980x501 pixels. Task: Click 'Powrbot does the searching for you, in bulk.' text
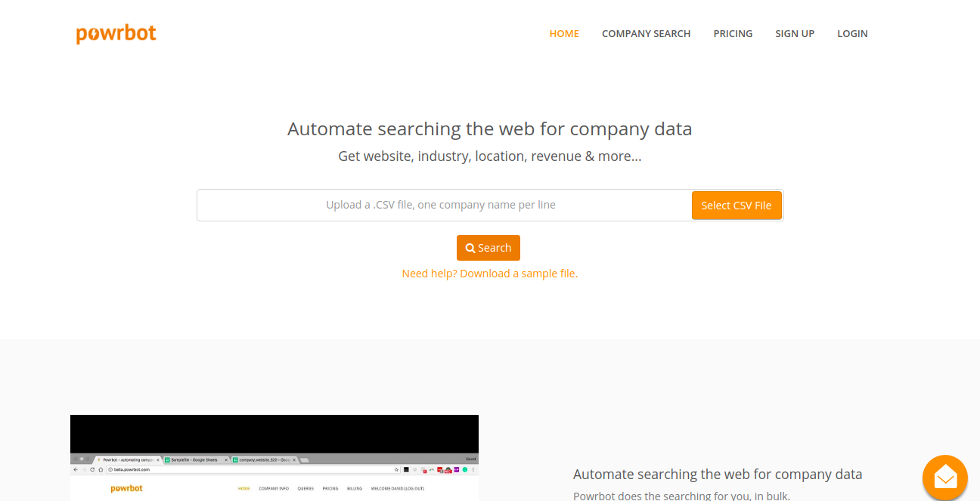(682, 496)
